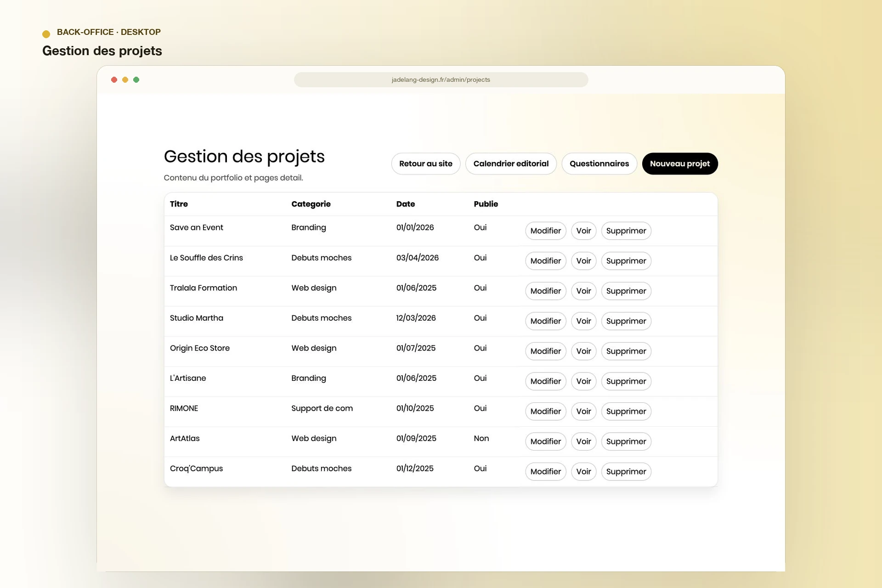
Task: Click the Gestion des projets page heading
Action: 244,157
